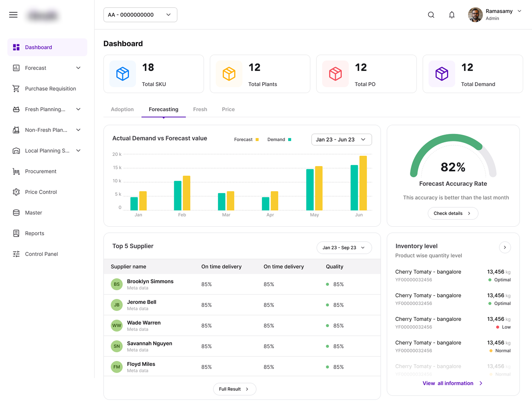Switch to the Price tab
The width and height of the screenshot is (532, 412).
[x=228, y=109]
